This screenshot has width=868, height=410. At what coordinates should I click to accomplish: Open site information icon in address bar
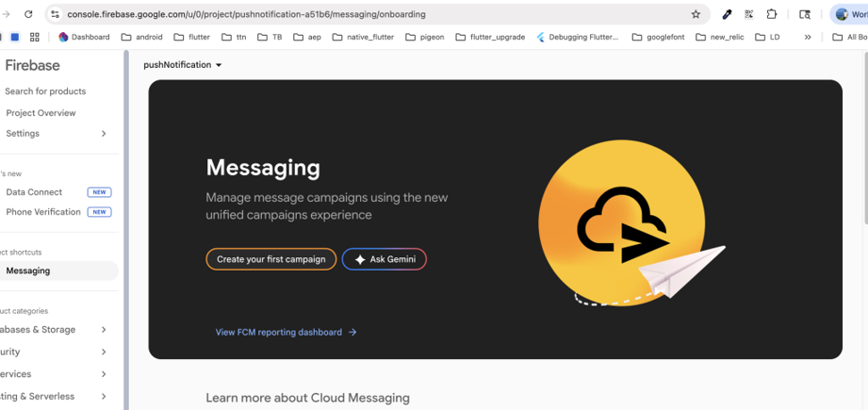coord(55,14)
